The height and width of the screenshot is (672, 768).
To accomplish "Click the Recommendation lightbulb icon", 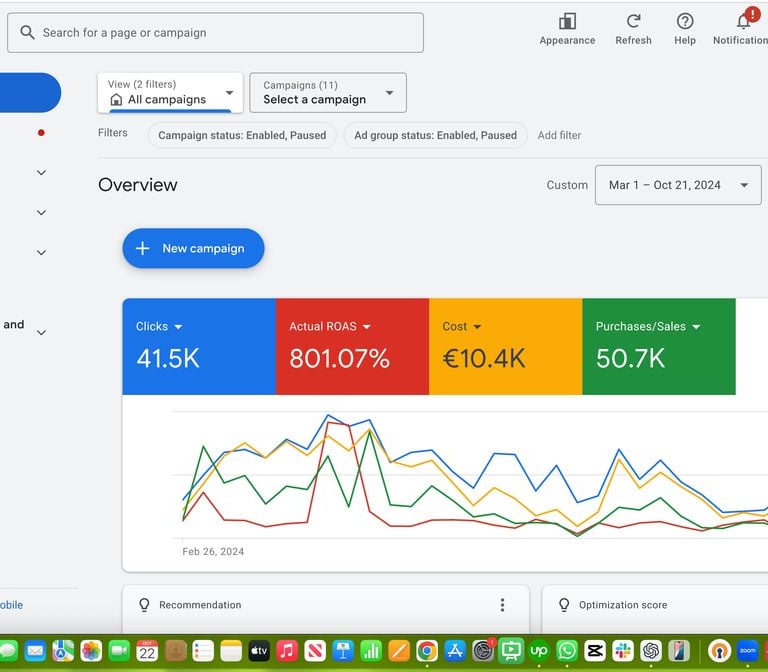I will (144, 605).
